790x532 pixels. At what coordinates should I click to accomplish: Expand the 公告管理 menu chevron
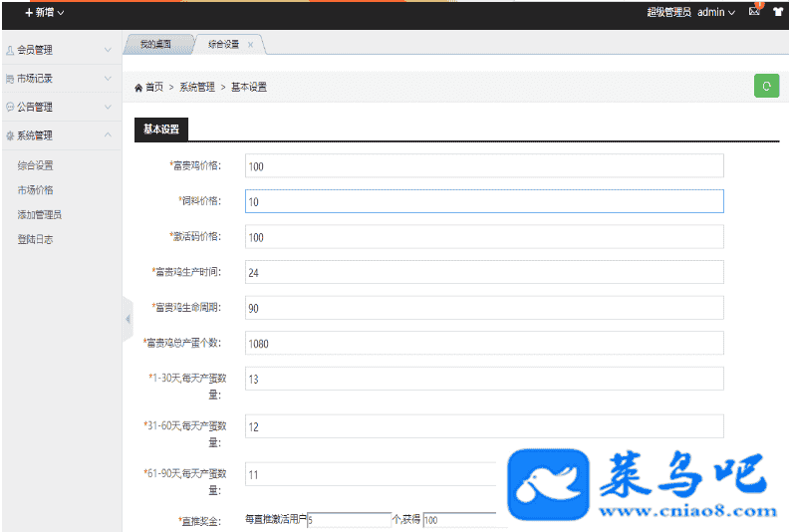pos(108,107)
